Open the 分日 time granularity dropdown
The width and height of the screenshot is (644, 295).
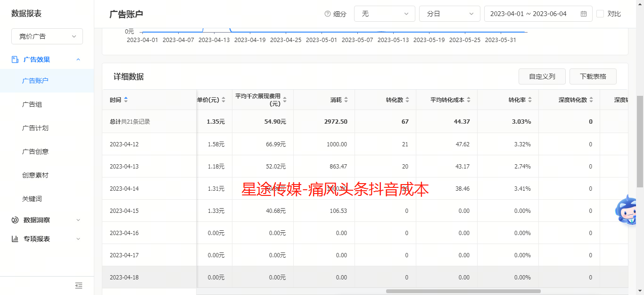449,14
